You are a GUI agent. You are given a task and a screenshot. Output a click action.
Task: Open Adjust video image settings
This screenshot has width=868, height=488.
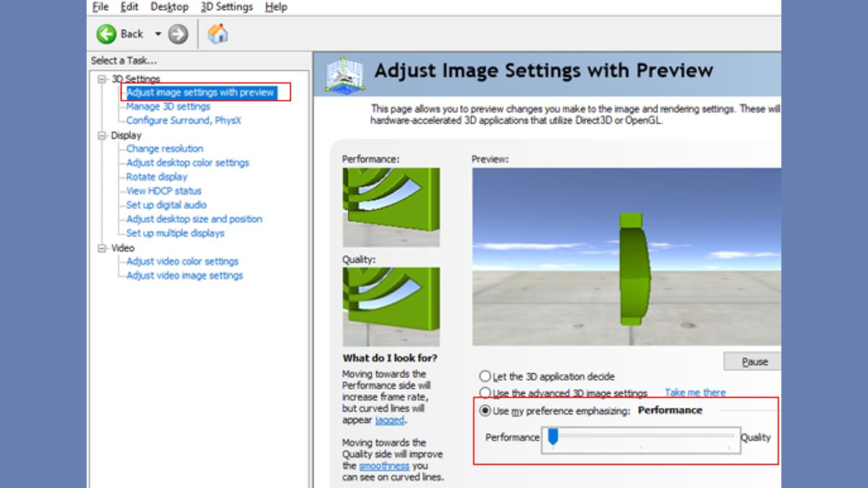[x=185, y=275]
